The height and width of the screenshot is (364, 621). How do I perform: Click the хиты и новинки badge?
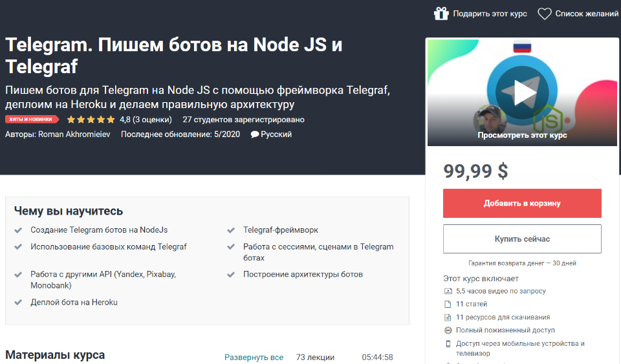(31, 120)
